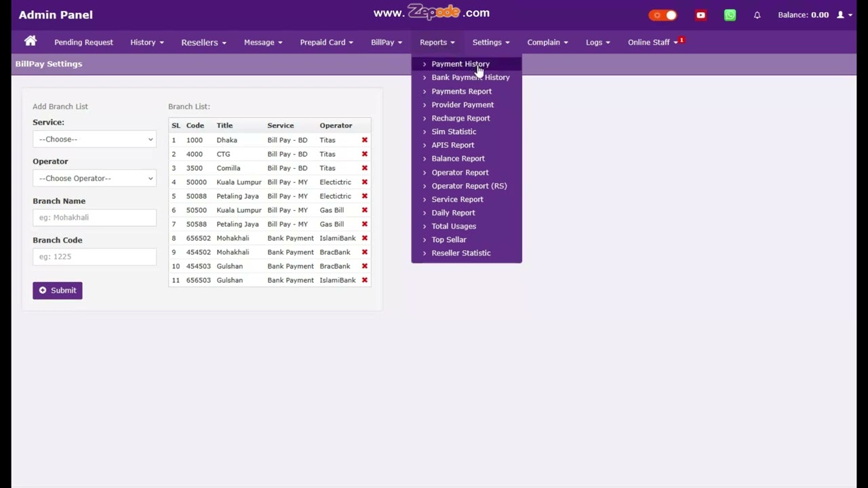The height and width of the screenshot is (488, 868).
Task: Delete the CTG branch row
Action: pyautogui.click(x=364, y=154)
